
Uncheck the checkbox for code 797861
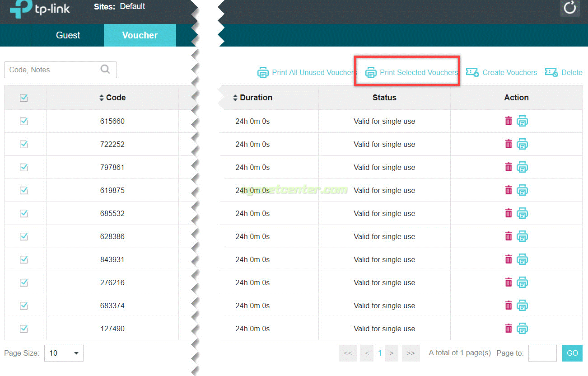coord(24,167)
